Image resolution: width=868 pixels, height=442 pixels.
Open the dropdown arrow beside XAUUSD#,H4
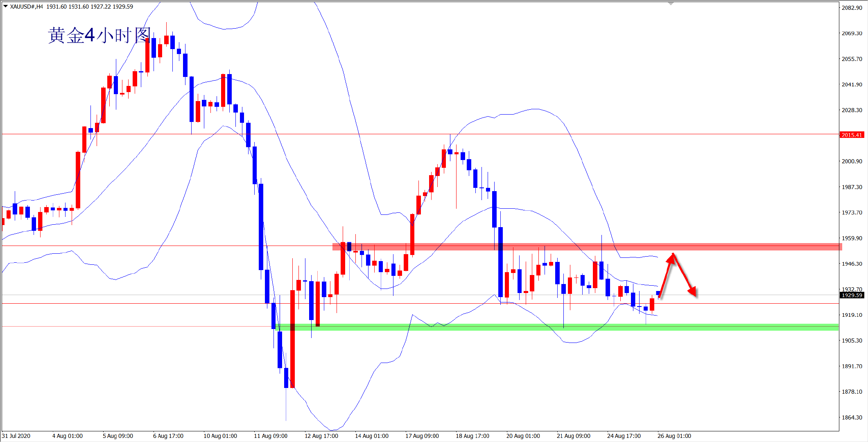pyautogui.click(x=5, y=6)
